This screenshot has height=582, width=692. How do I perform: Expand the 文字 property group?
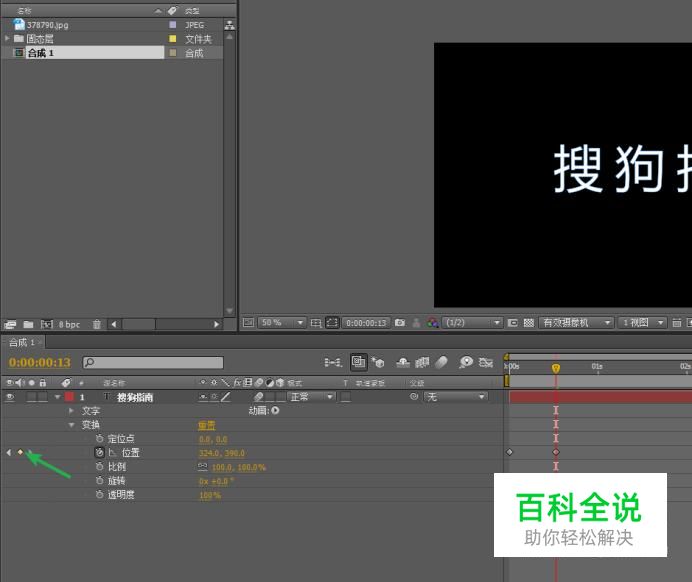(x=71, y=411)
